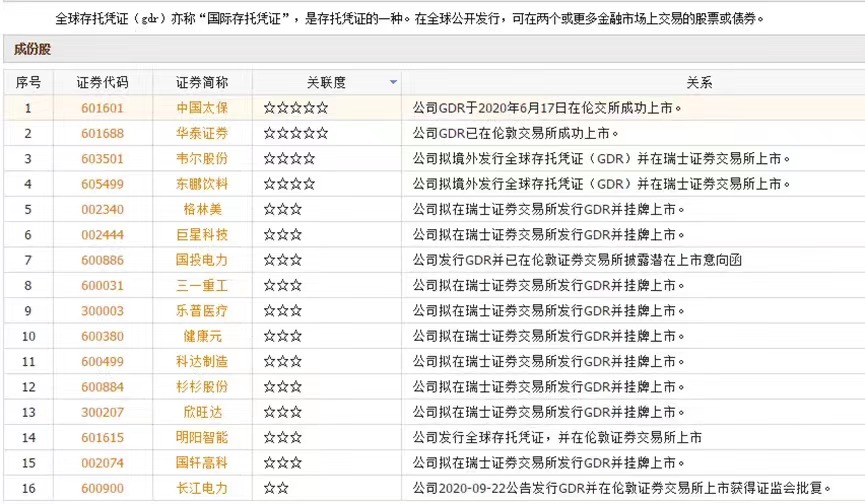This screenshot has height=504, width=865.
Task: Open stock code 002074
Action: pyautogui.click(x=103, y=463)
